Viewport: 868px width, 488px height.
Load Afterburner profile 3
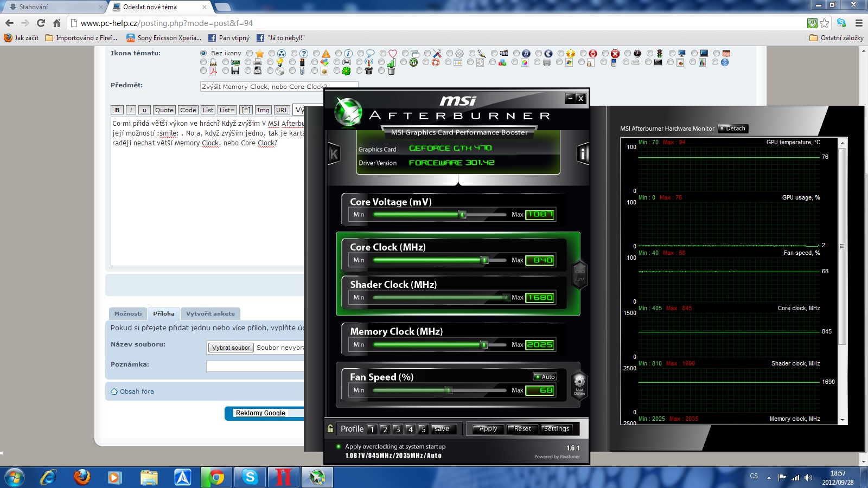[398, 429]
